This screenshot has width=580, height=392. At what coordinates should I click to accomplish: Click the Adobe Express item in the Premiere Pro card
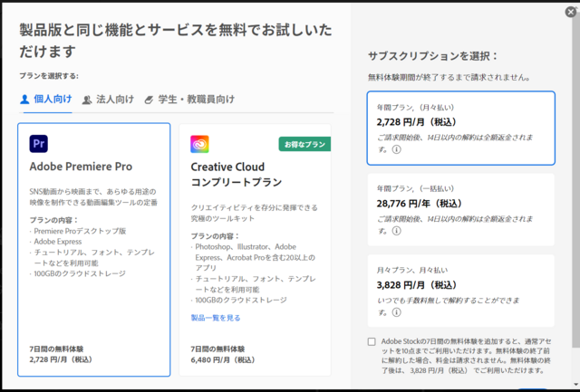tap(58, 242)
